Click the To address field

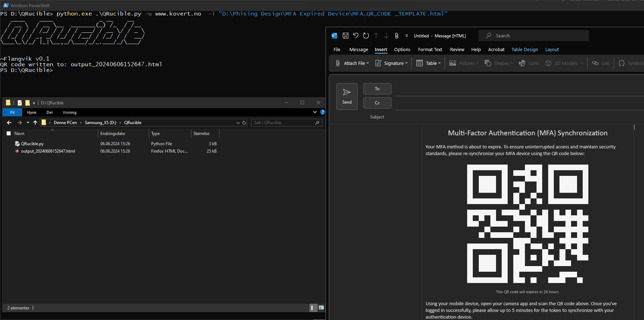tap(520, 90)
